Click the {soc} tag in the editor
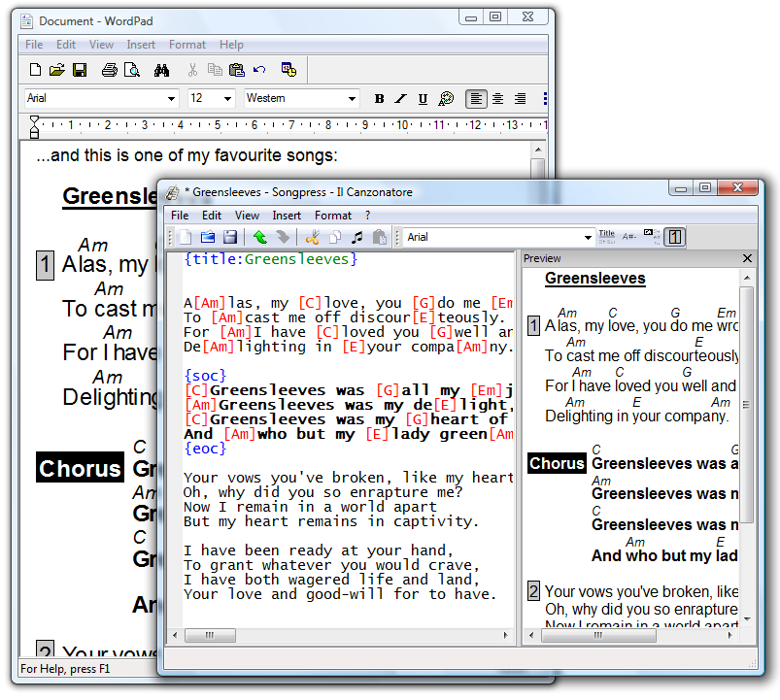 coord(205,376)
